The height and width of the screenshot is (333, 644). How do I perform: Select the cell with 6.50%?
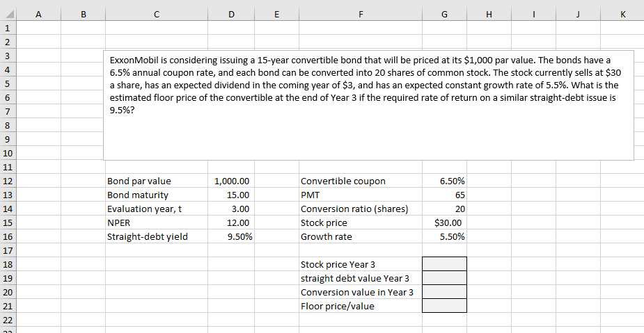[444, 181]
